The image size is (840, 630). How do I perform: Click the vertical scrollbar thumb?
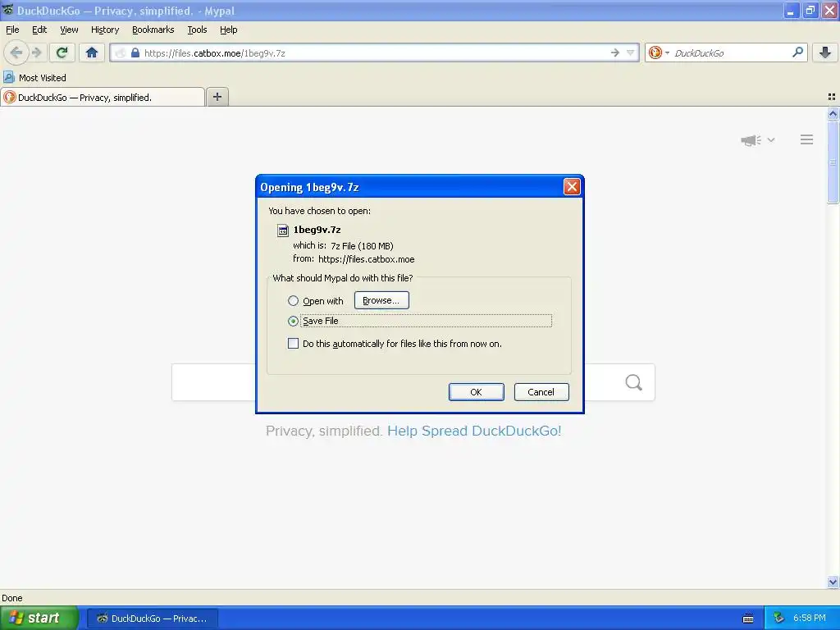833,162
